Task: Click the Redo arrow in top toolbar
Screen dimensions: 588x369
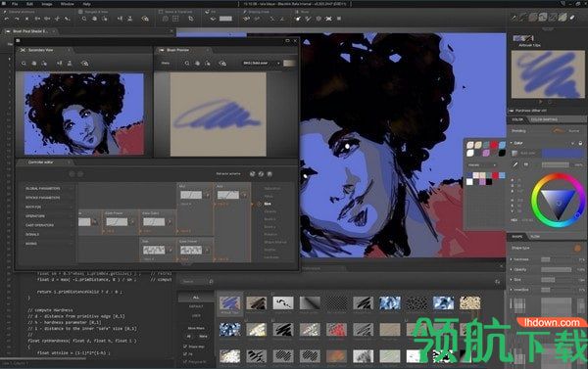Action: click(17, 19)
